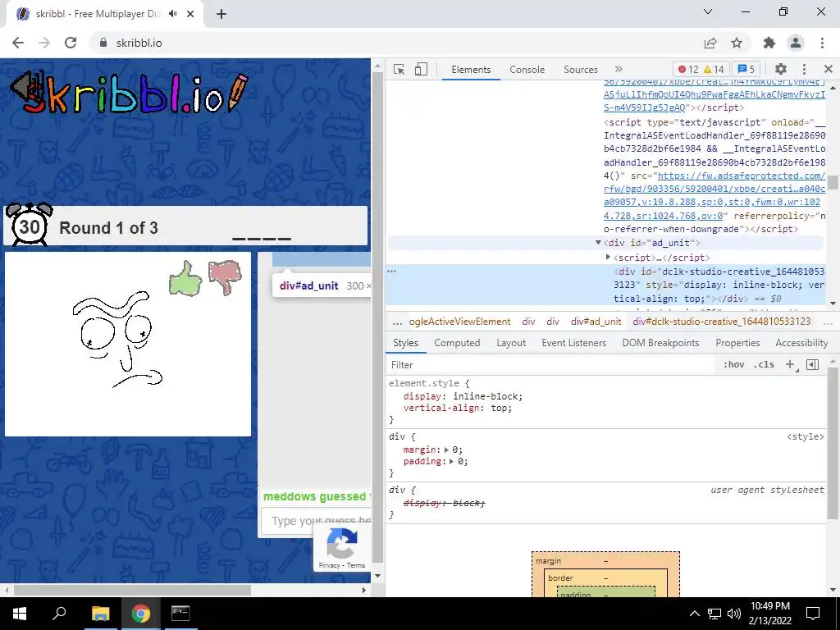
Task: Click the DevTools inspect element picker icon
Action: click(399, 69)
